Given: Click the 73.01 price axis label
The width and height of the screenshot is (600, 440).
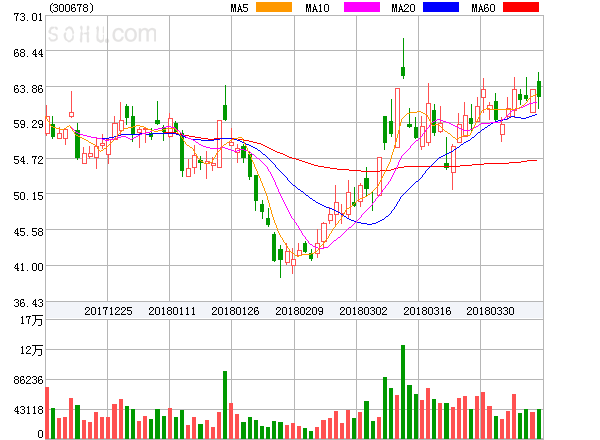Looking at the screenshot, I should point(28,17).
